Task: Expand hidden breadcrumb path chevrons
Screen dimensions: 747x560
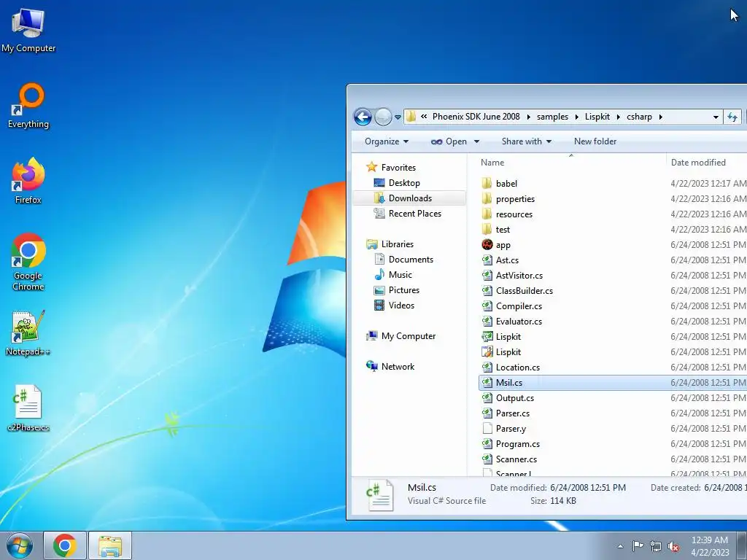Action: click(x=424, y=117)
